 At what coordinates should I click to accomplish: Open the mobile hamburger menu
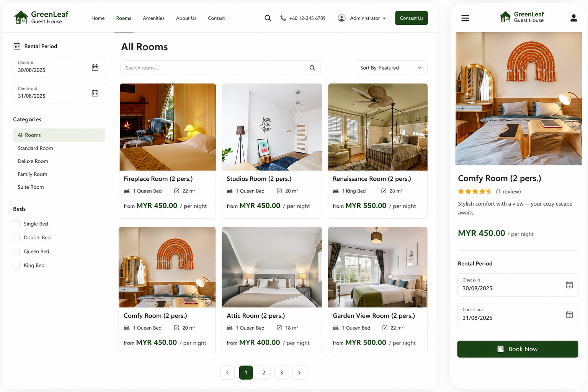coord(465,18)
